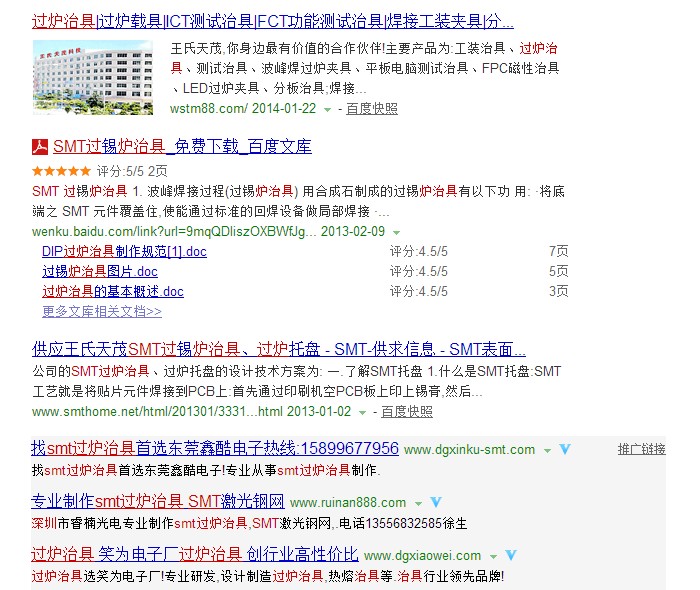Image resolution: width=700 pixels, height=590 pixels.
Task: Click the blue V badge beside dgxiaowei.com
Action: tap(511, 555)
